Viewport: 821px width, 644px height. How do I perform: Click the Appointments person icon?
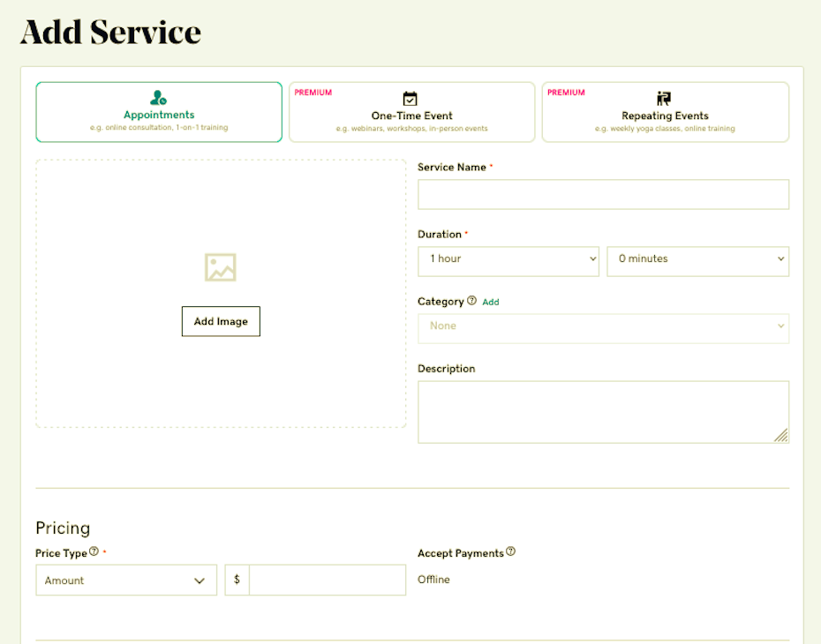(159, 98)
